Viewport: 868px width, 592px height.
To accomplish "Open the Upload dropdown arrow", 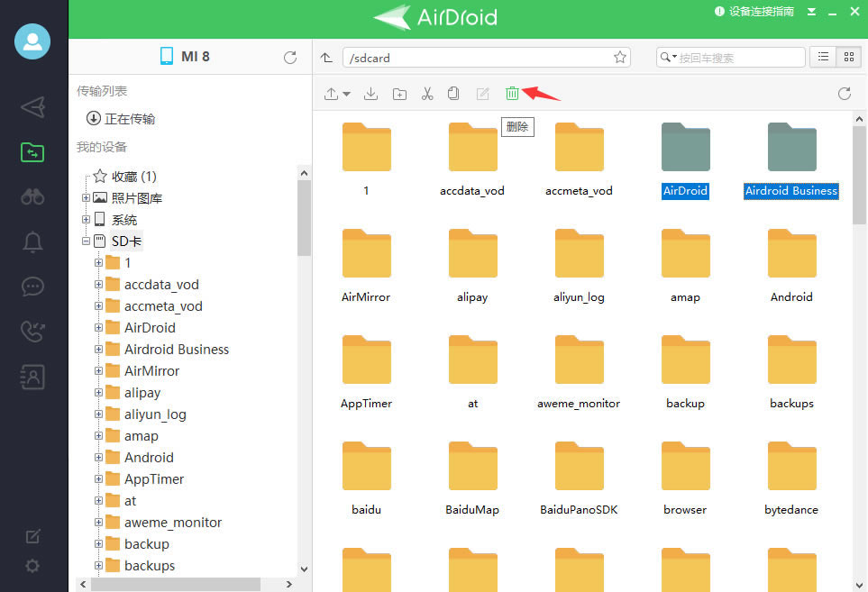I will point(347,93).
